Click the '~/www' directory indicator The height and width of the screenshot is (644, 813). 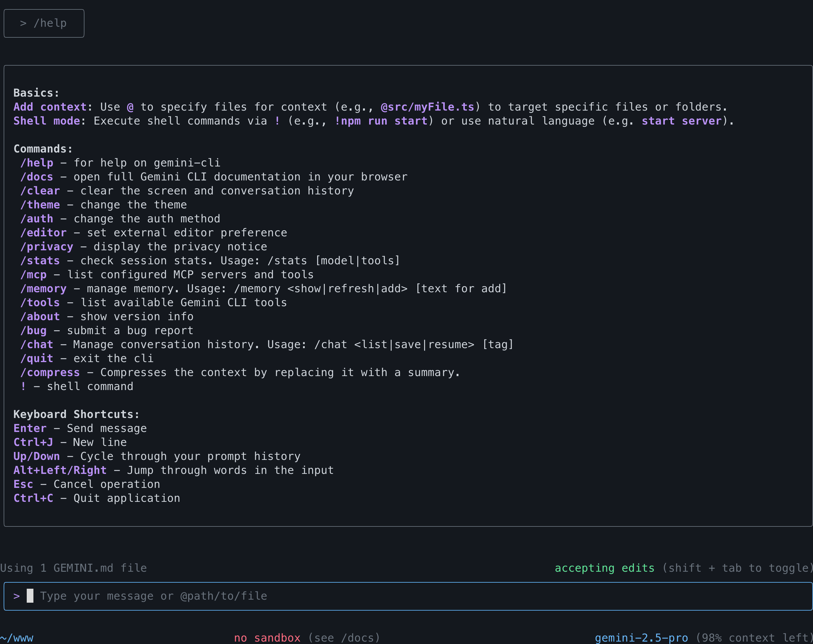pyautogui.click(x=17, y=638)
